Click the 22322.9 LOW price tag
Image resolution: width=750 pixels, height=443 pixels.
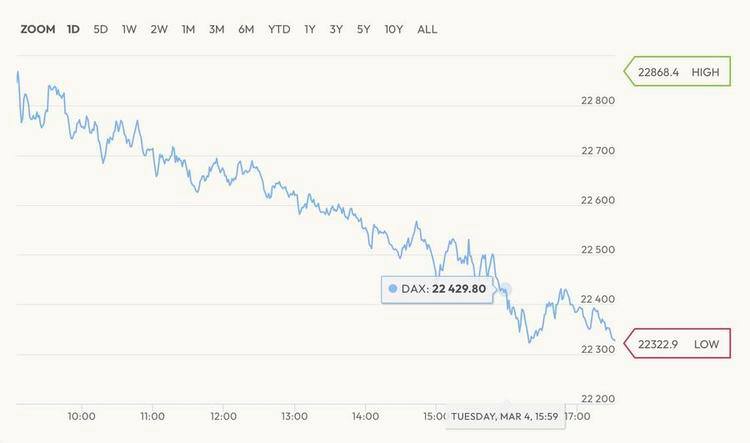676,344
